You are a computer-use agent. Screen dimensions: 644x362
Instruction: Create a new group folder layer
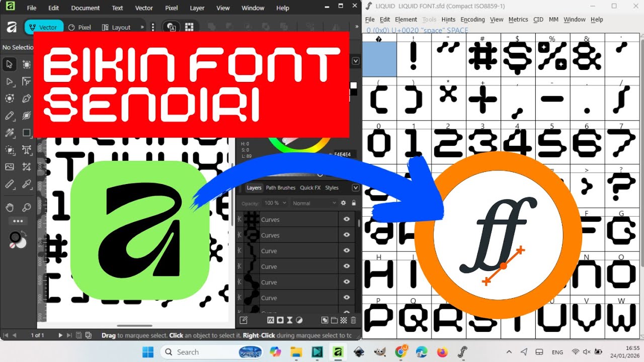pyautogui.click(x=334, y=320)
